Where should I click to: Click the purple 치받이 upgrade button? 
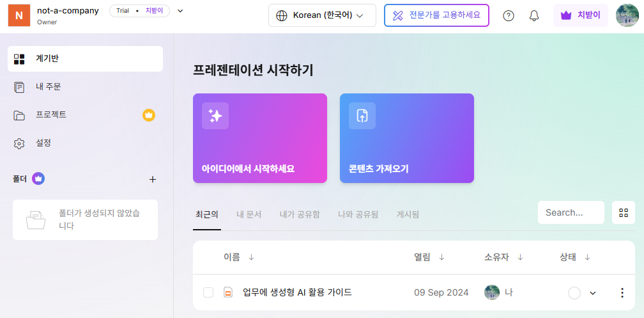coord(580,15)
